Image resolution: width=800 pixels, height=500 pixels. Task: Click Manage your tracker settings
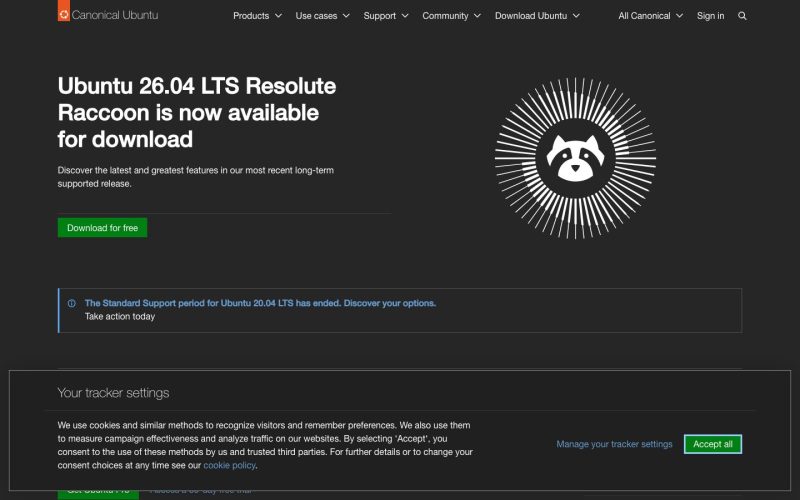click(614, 444)
